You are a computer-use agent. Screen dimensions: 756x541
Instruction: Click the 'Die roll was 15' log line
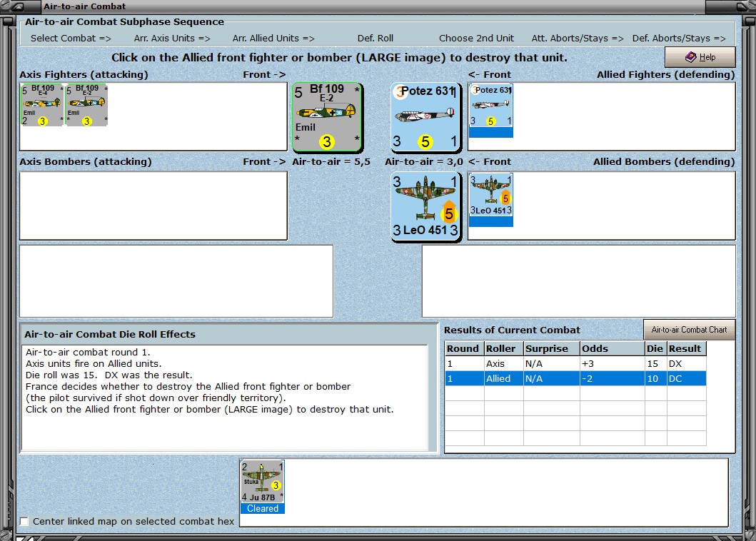coord(109,375)
